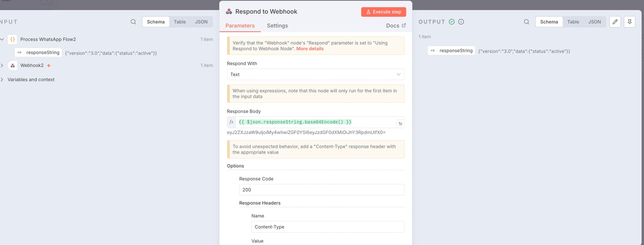Click the output responseString field pill
Image resolution: width=644 pixels, height=245 pixels.
[x=451, y=51]
